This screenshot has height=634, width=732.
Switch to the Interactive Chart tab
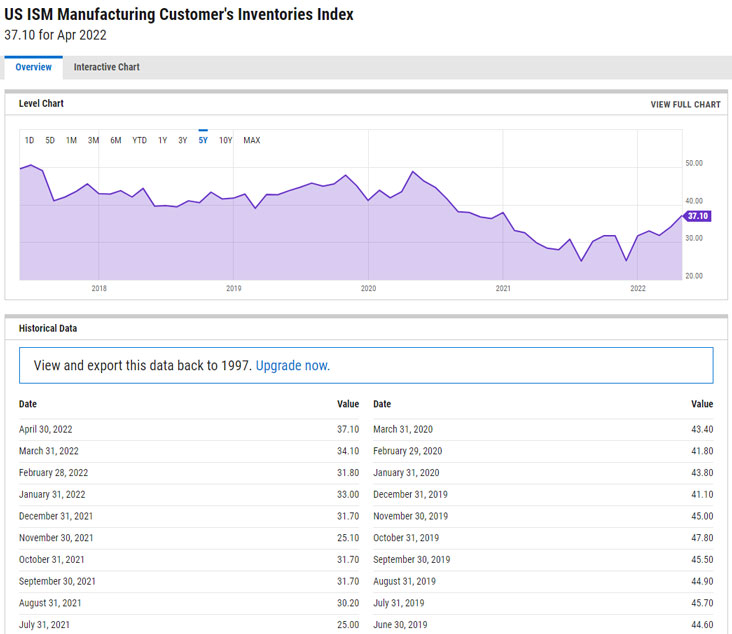106,67
